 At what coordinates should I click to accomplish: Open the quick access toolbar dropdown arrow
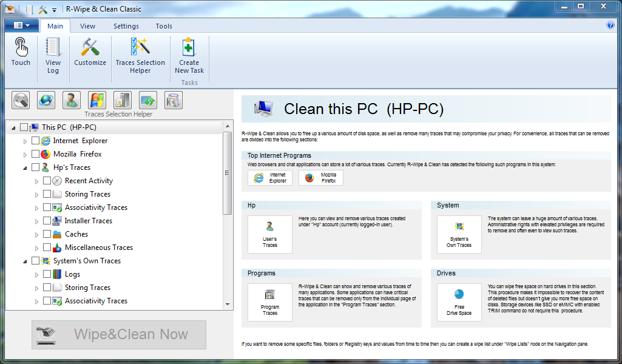click(55, 10)
